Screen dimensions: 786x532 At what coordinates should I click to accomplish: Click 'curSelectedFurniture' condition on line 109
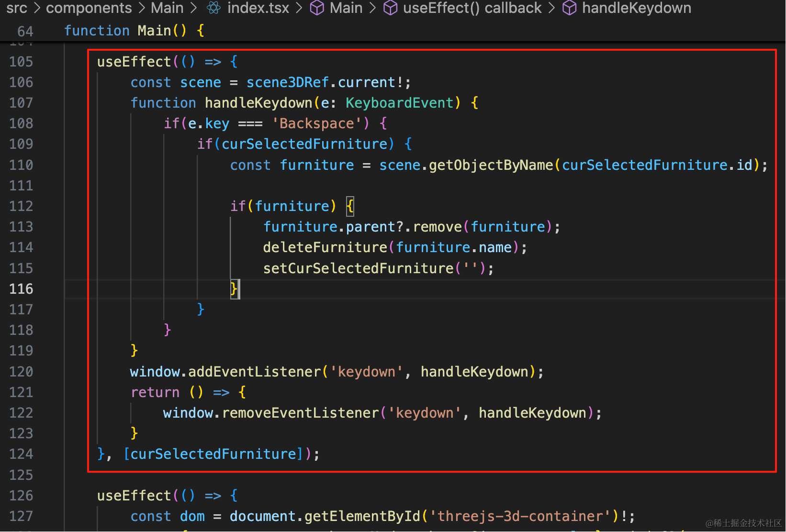point(304,144)
